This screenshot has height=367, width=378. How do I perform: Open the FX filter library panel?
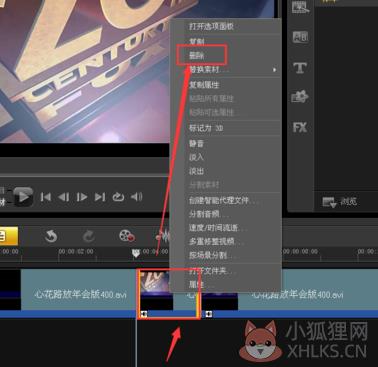(300, 127)
